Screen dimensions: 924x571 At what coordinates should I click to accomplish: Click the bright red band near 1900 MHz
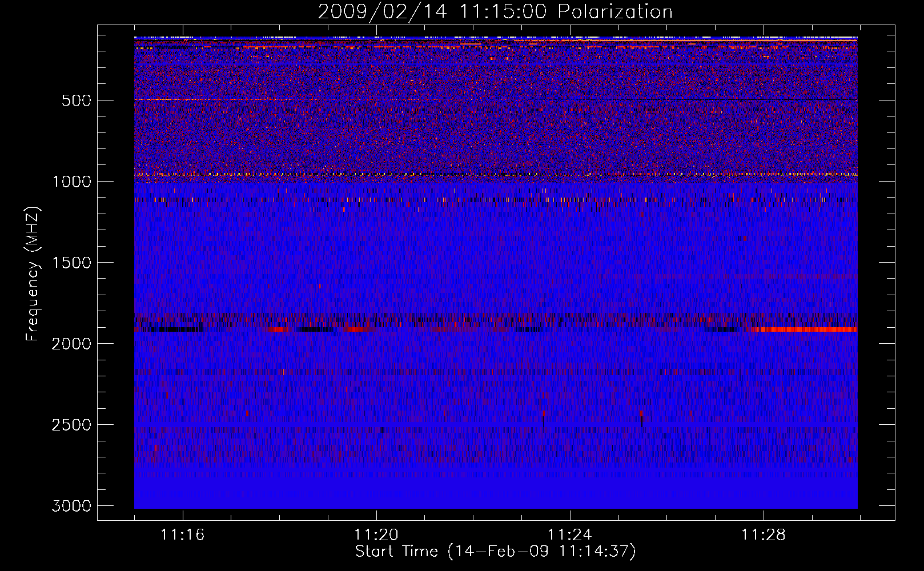pos(805,329)
